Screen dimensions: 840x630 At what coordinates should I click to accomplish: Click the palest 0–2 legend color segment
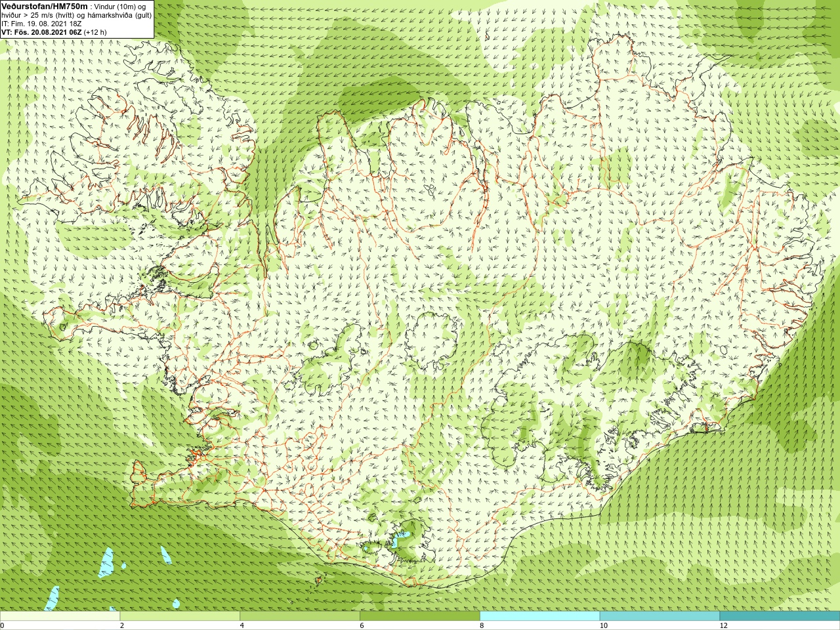(60, 616)
